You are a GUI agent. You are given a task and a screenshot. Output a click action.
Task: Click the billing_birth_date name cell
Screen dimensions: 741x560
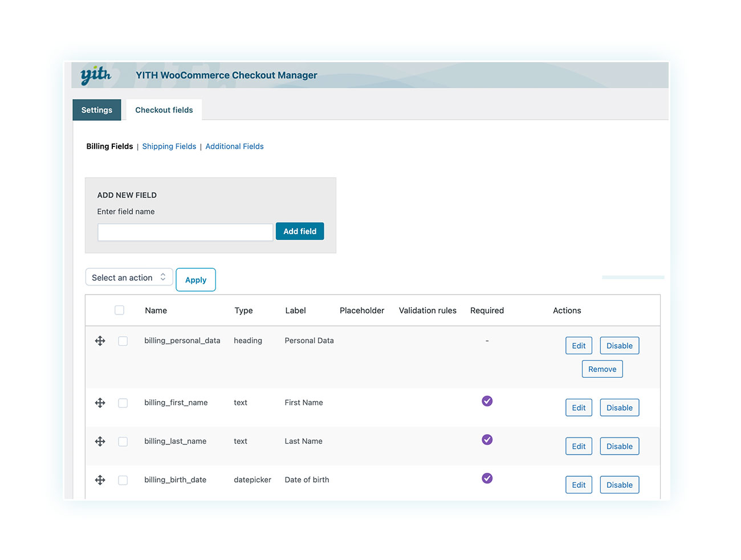coord(176,480)
